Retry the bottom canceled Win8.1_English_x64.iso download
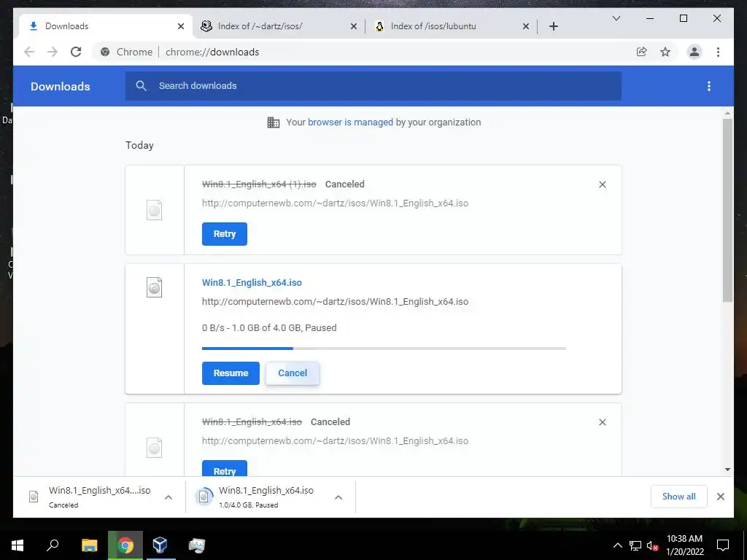 click(225, 469)
